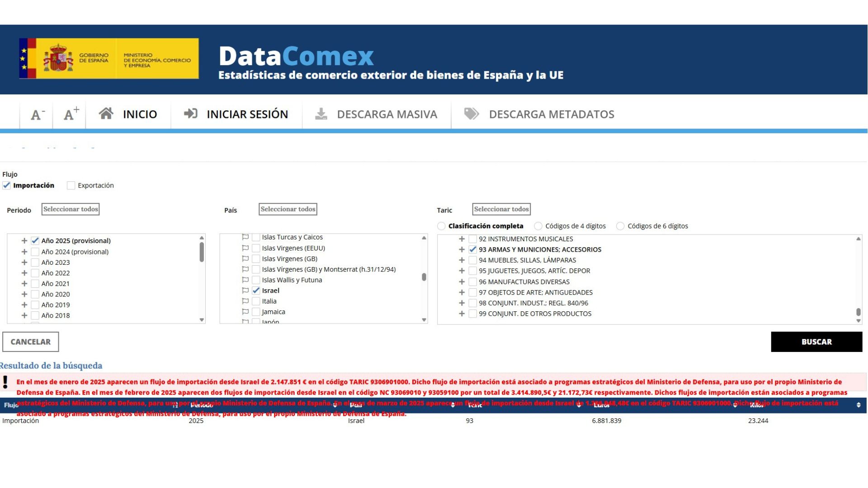Click the 6.881.839 Euros value
Screen dimensions: 868x488
[606, 421]
